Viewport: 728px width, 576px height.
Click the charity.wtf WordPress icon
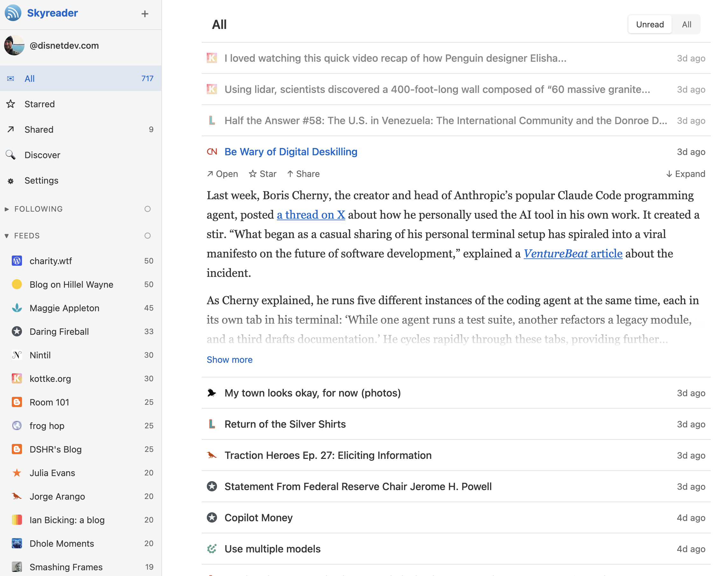tap(17, 260)
